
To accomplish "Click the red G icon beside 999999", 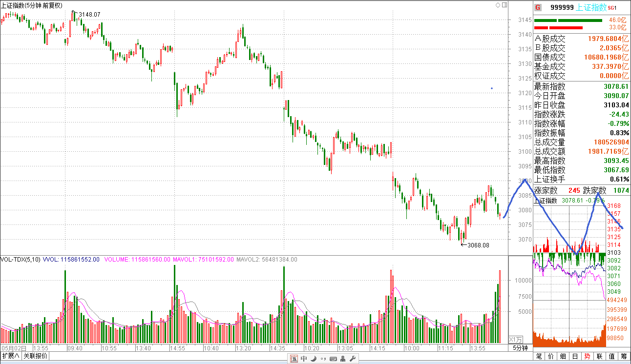I will [x=538, y=7].
